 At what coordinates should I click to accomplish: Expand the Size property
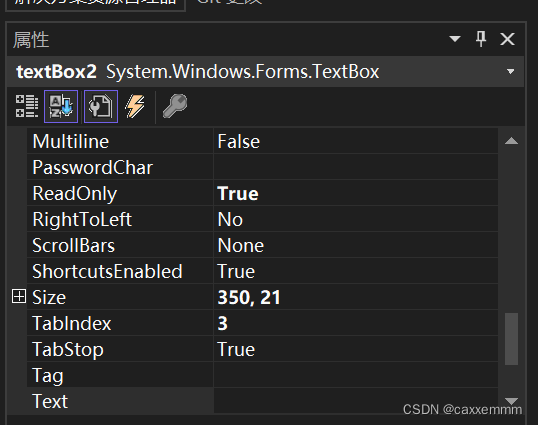19,296
